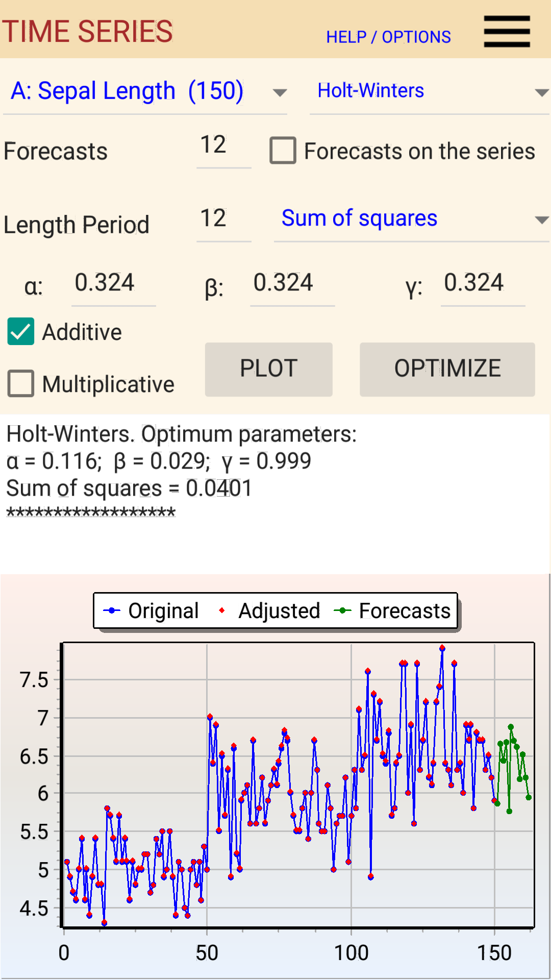Click the α = 0.116 parameters line
The image size is (551, 980).
pyautogui.click(x=159, y=461)
